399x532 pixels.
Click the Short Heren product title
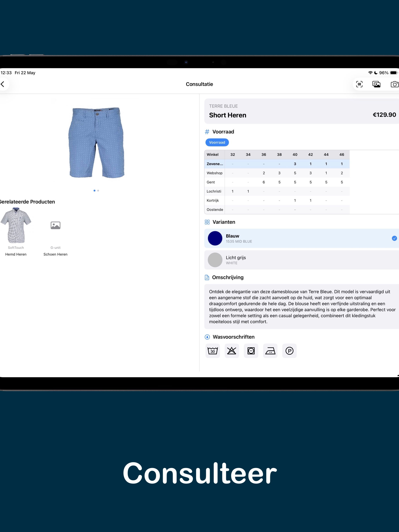point(228,115)
